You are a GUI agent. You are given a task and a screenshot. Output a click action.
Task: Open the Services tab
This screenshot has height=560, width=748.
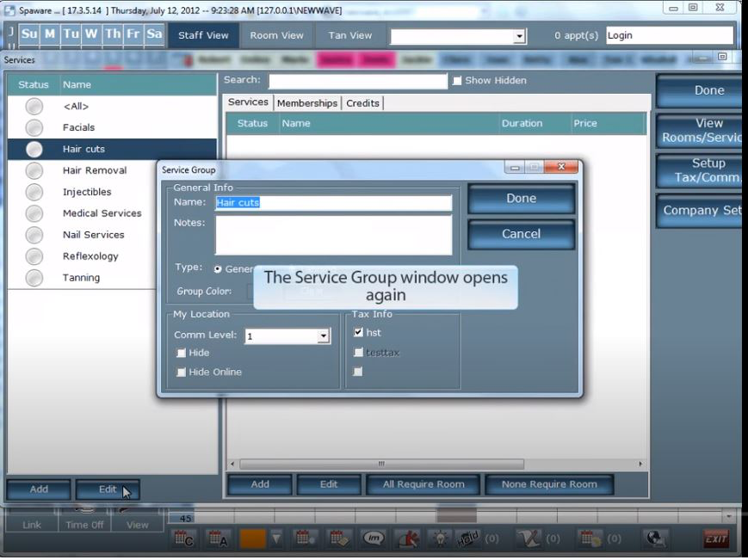pos(248,102)
